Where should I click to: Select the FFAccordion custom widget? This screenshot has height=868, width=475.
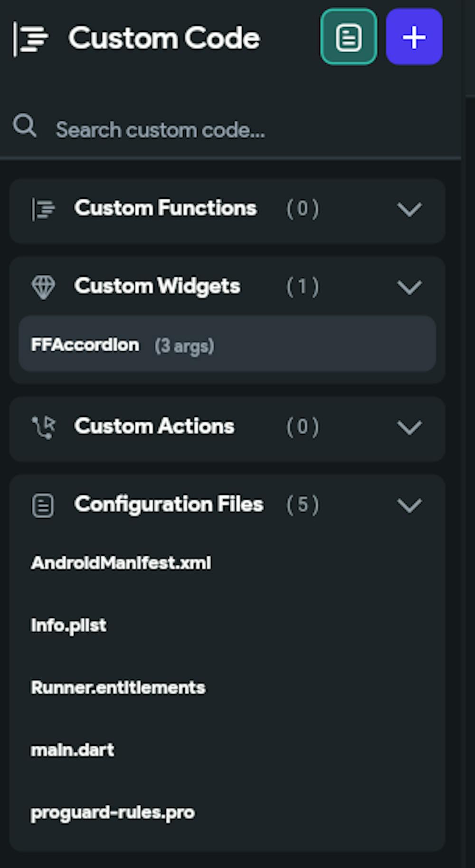pos(227,344)
